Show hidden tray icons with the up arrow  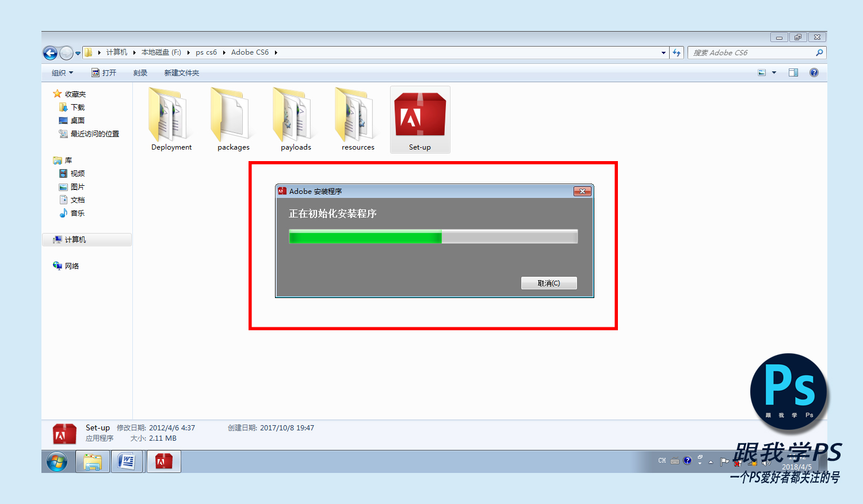(711, 461)
